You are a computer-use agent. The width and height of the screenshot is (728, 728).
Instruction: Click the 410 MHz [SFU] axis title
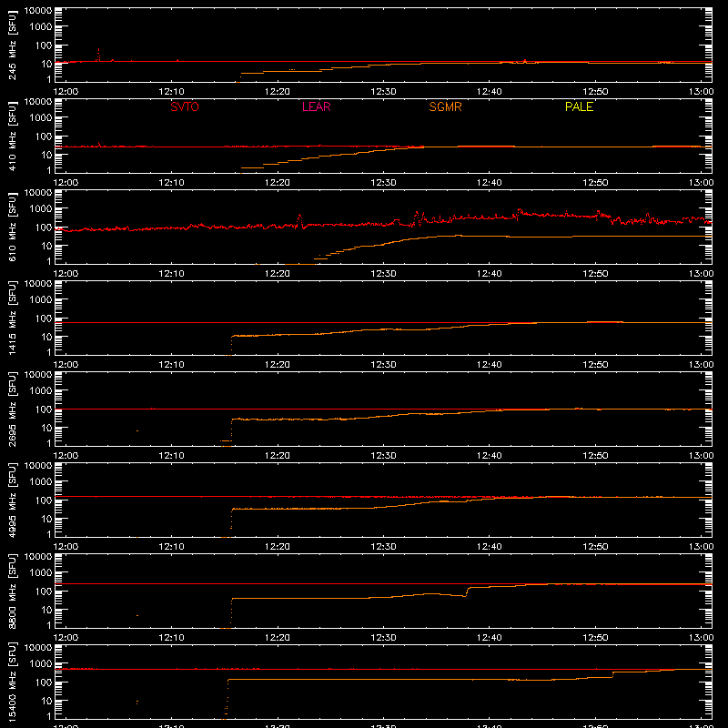click(12, 136)
